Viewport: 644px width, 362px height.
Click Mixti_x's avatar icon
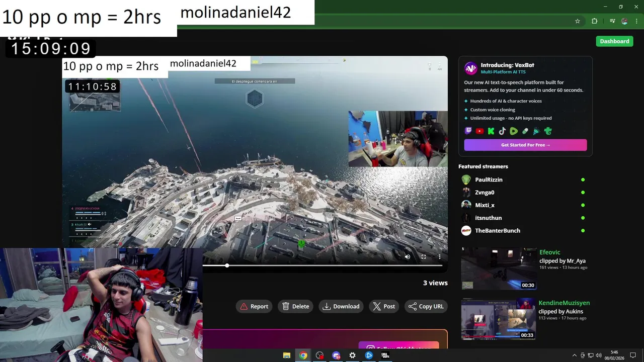pos(466,205)
